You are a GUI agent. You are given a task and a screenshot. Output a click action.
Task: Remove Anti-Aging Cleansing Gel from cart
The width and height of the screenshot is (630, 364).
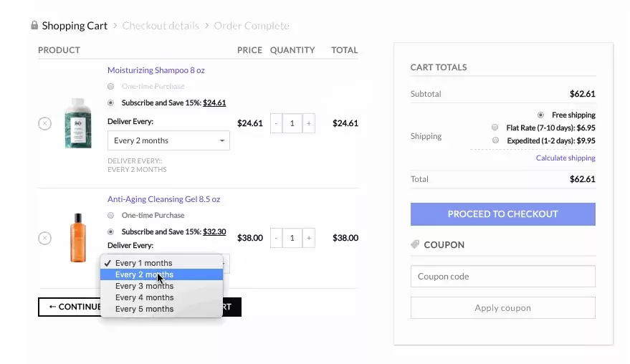tap(44, 238)
